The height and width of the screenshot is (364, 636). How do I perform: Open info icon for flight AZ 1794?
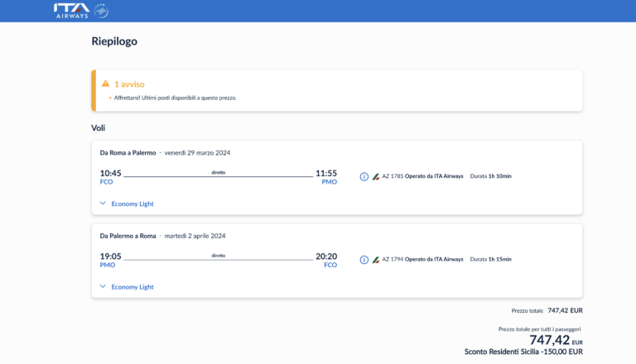[x=364, y=260]
